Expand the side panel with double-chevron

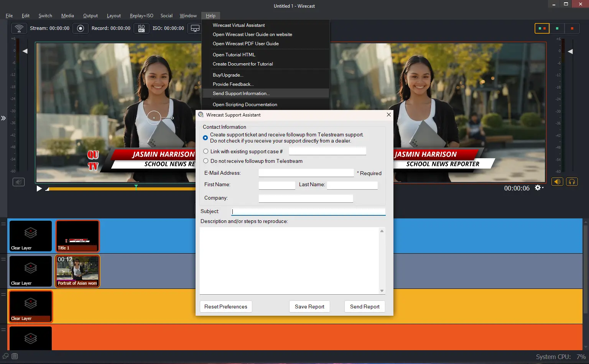coord(3,118)
